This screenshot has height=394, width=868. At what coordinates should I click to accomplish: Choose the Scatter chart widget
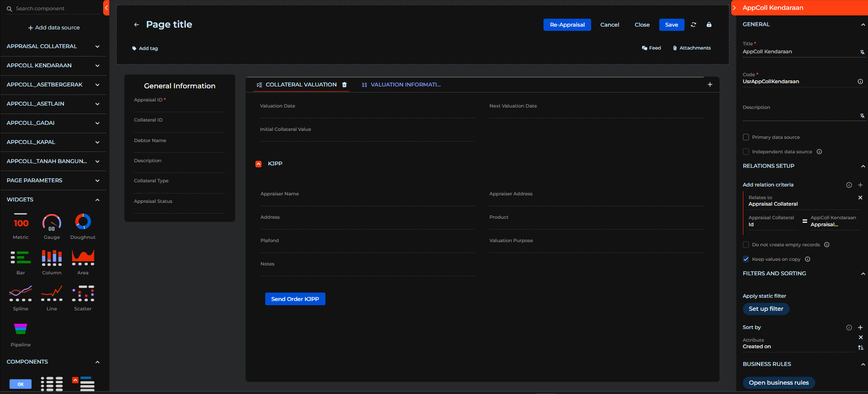pos(83,294)
